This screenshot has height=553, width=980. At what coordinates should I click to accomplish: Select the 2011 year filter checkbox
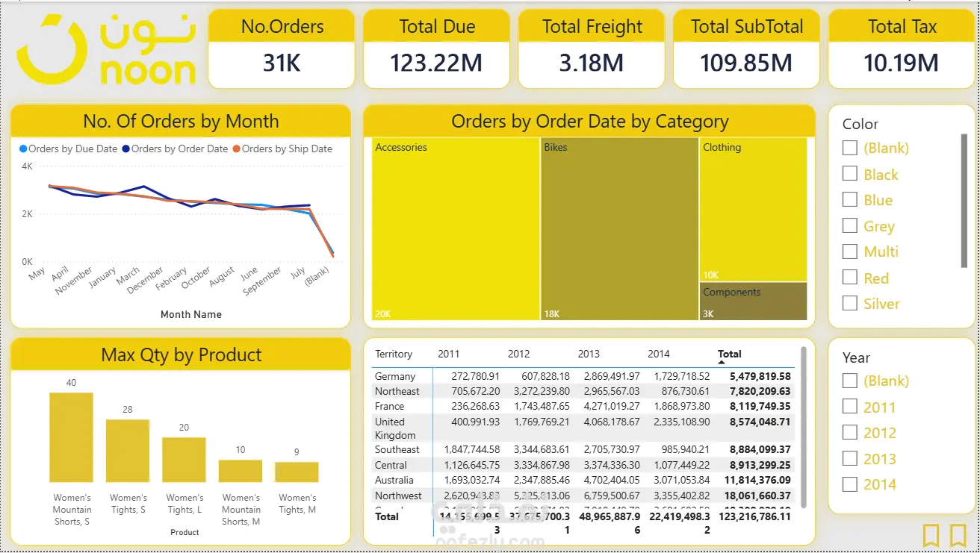tap(849, 407)
